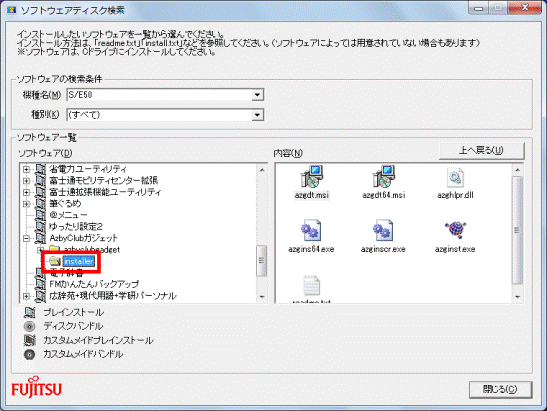Select the FMかんたんバックアップ tree item label

pyautogui.click(x=94, y=284)
